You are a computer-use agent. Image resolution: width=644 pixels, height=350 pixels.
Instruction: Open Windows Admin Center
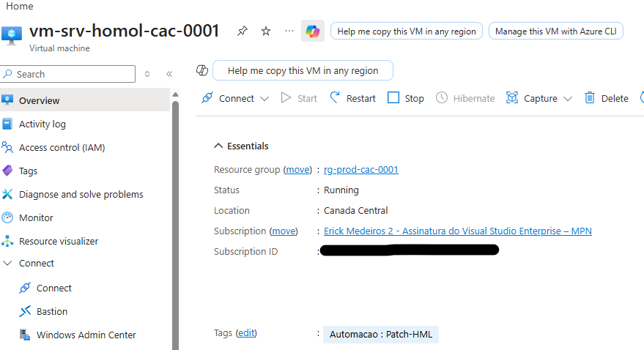[86, 335]
